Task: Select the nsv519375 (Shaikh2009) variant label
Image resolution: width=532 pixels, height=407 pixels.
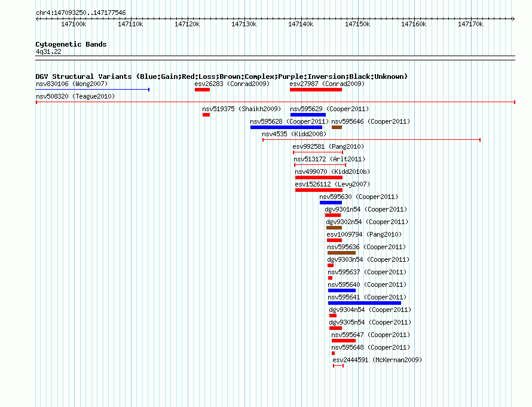Action: click(x=241, y=109)
